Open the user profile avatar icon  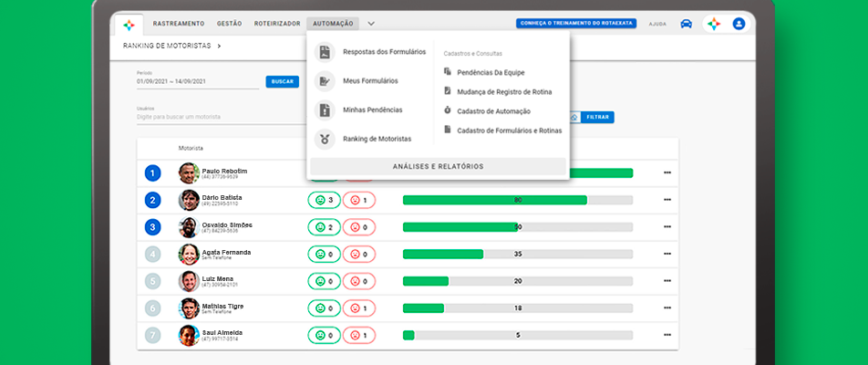pyautogui.click(x=739, y=24)
